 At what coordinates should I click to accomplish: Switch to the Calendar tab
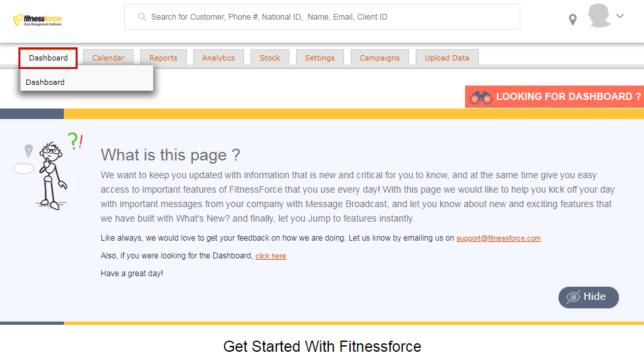pos(108,58)
